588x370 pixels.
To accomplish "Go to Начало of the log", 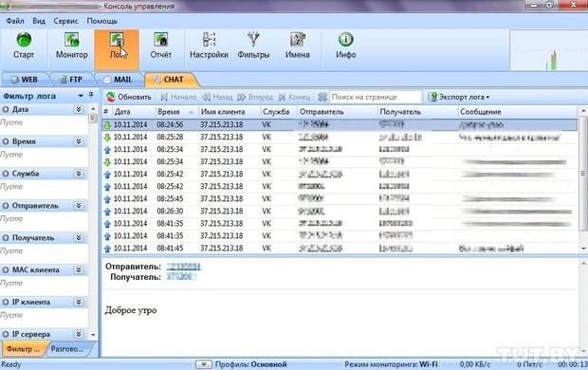I will click(x=178, y=97).
